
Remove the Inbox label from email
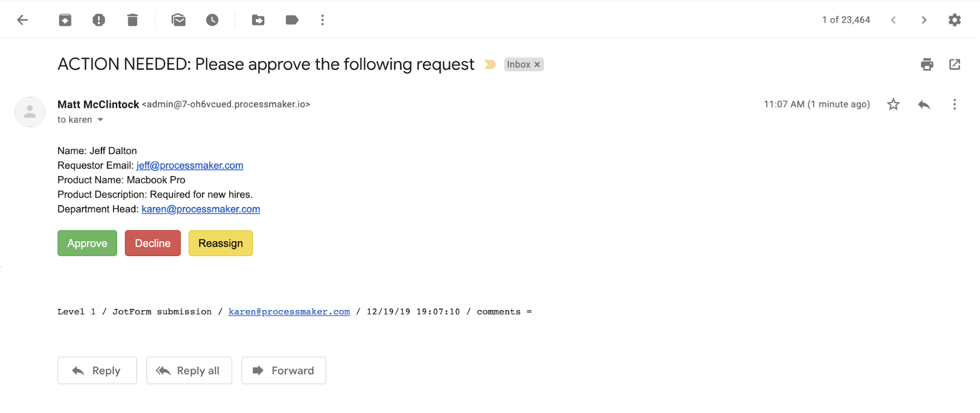pos(537,65)
